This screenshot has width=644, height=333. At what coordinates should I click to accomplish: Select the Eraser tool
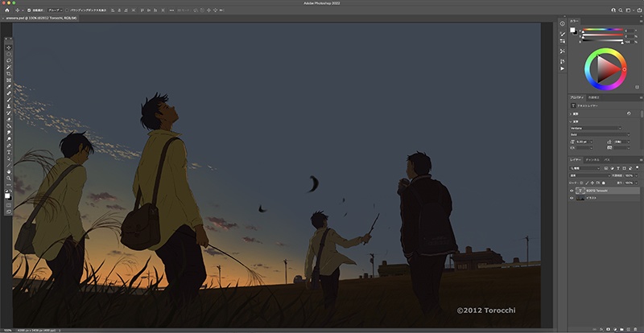tap(9, 119)
